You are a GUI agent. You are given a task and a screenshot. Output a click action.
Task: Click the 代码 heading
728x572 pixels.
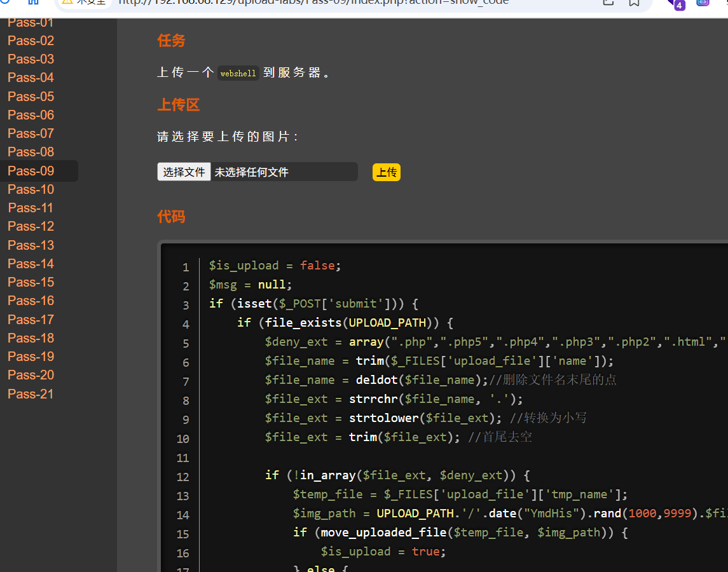coord(171,216)
